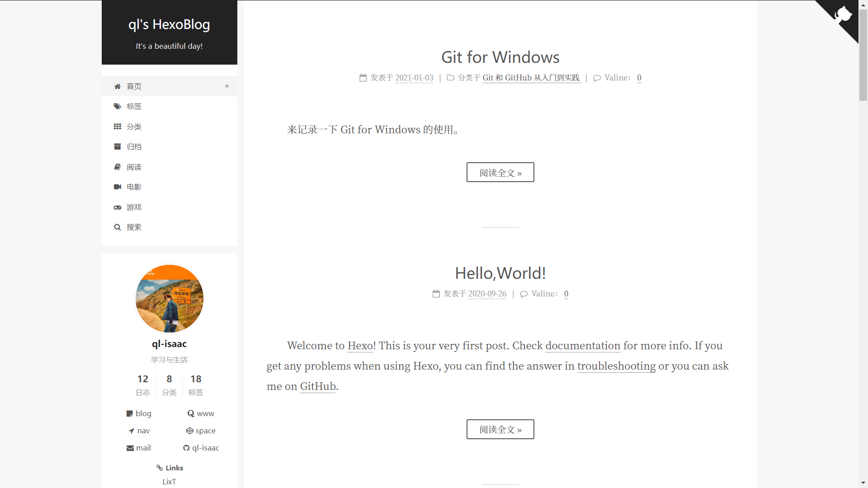
Task: Open the Git for Windows post title
Action: pyautogui.click(x=500, y=57)
